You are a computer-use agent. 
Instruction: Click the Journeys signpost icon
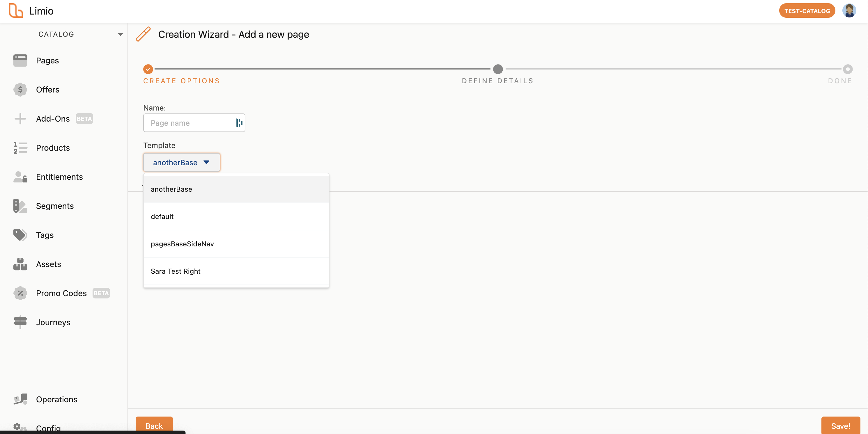click(x=20, y=322)
